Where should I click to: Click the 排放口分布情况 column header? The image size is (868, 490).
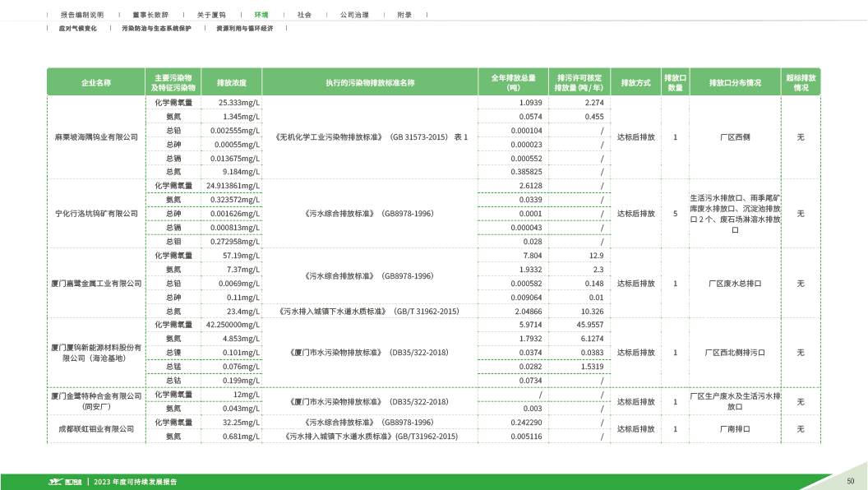point(735,82)
